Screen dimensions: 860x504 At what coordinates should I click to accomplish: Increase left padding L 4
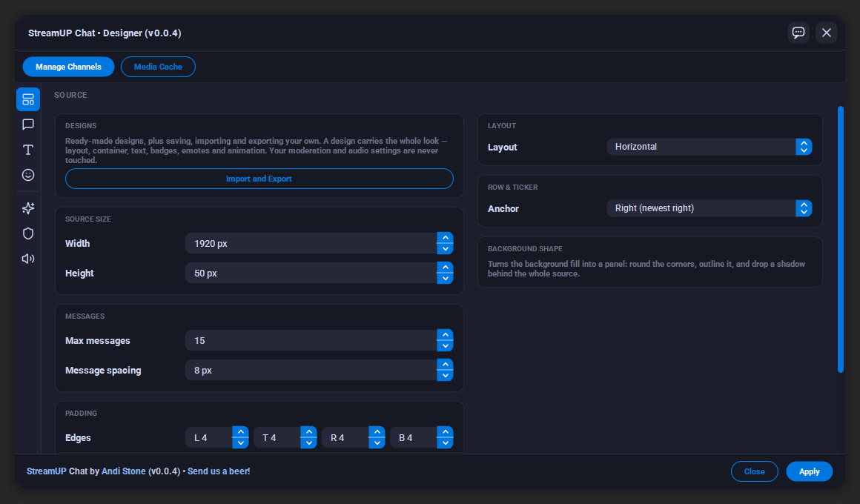click(240, 432)
